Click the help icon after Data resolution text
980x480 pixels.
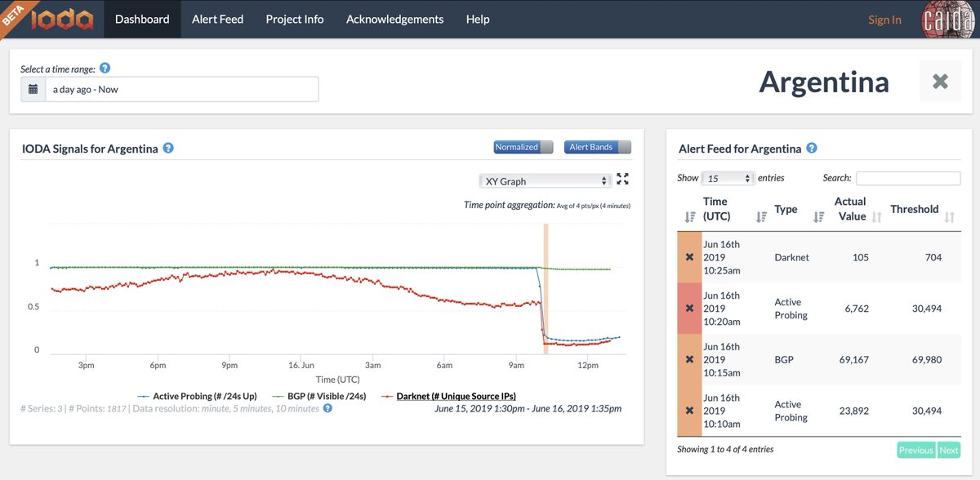click(327, 408)
